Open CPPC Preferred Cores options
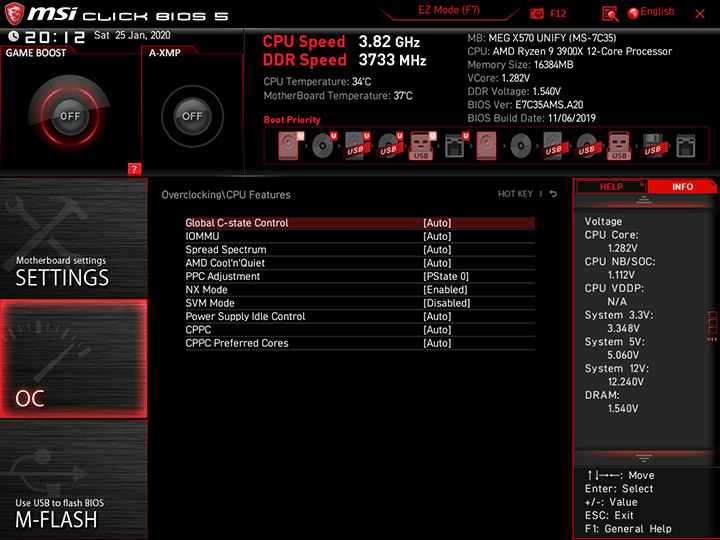Viewport: 720px width, 540px height. click(x=360, y=343)
